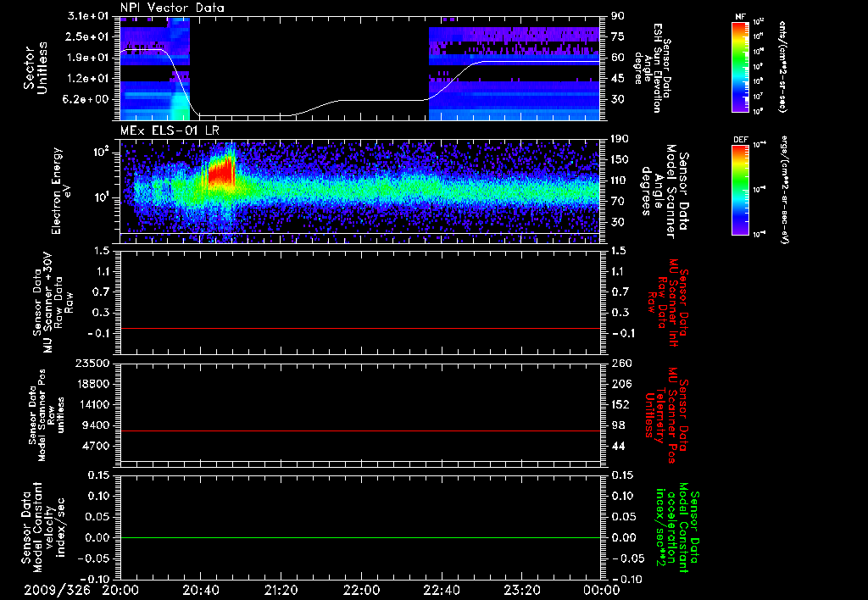Click the red line in Scanner Pos panel
The width and height of the screenshot is (868, 600).
click(359, 431)
